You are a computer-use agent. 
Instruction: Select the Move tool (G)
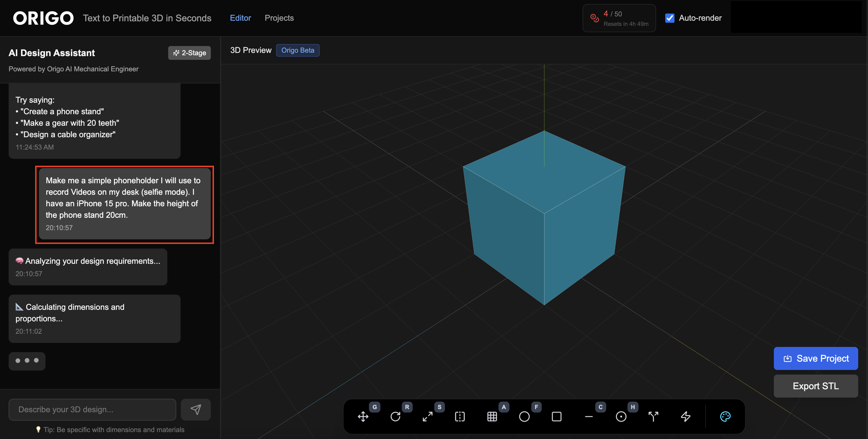click(x=363, y=417)
